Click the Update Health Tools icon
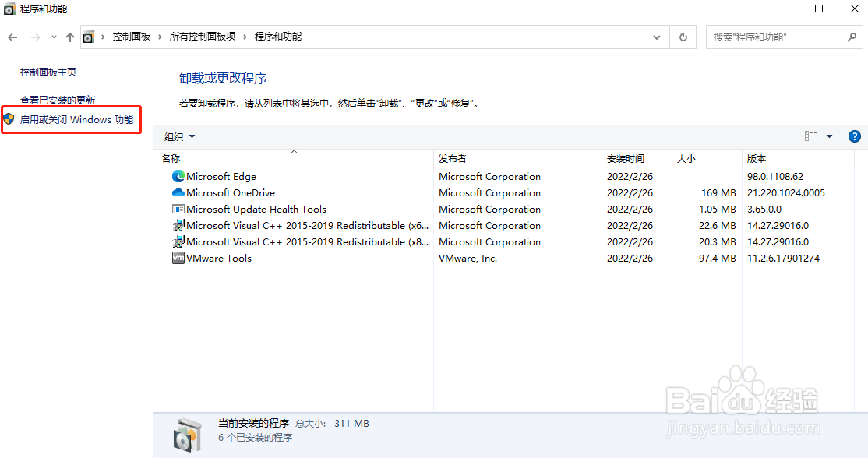This screenshot has width=868, height=458. 178,209
